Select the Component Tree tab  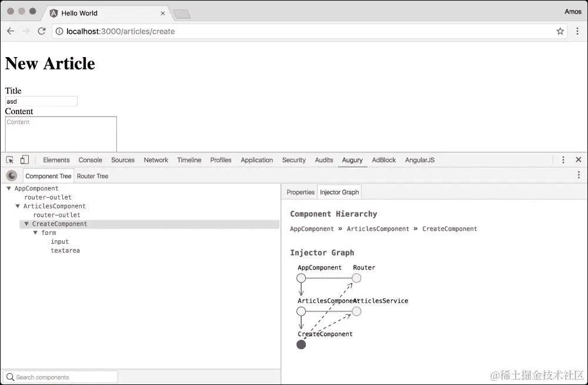(x=48, y=176)
